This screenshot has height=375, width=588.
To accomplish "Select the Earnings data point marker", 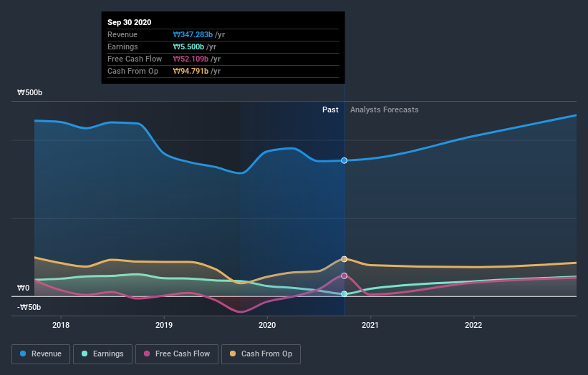I will point(344,294).
